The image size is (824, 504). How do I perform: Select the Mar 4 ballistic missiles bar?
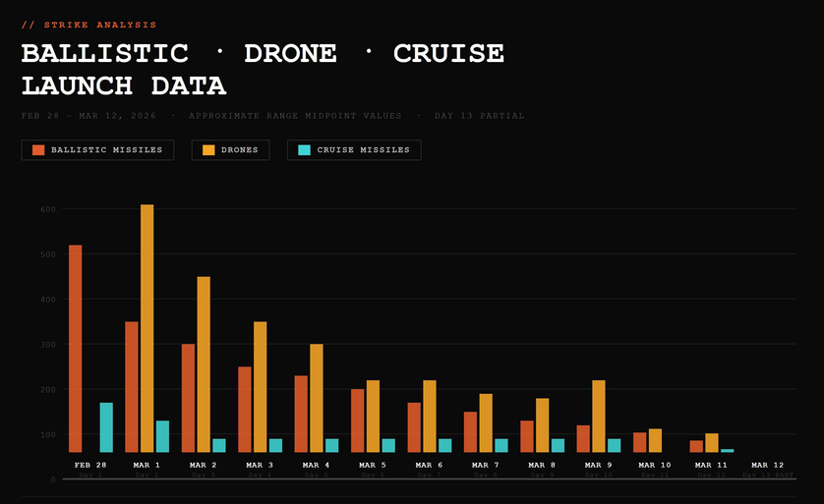pos(301,414)
